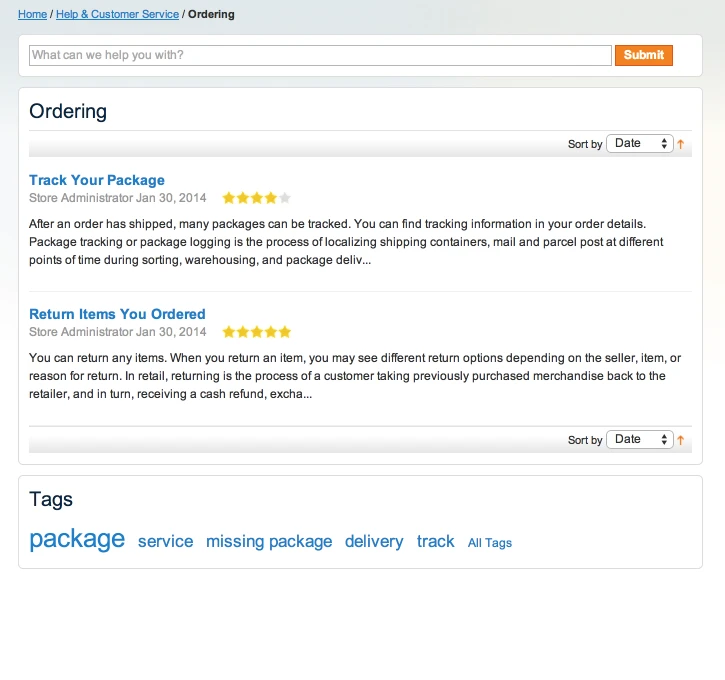The height and width of the screenshot is (680, 725).
Task: Select the 'package' tag
Action: pyautogui.click(x=77, y=539)
